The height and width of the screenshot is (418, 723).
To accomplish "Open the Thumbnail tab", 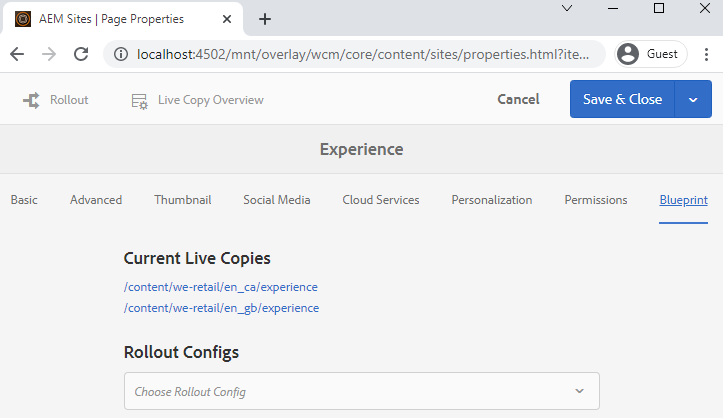I will click(182, 200).
